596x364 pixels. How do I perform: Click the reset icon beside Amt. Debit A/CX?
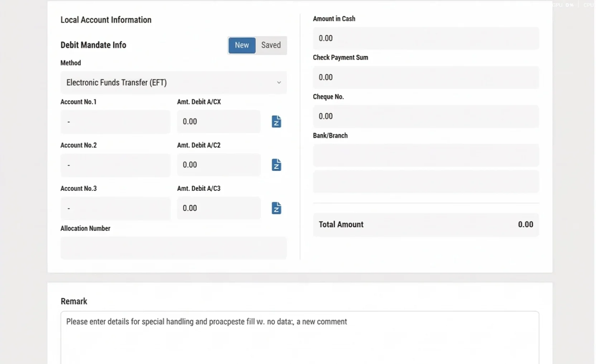pos(276,122)
